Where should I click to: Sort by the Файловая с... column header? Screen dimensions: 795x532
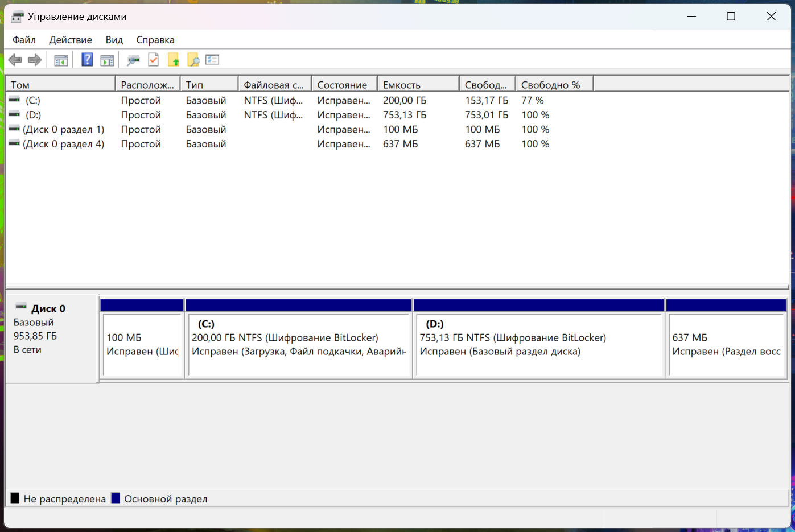click(x=275, y=85)
